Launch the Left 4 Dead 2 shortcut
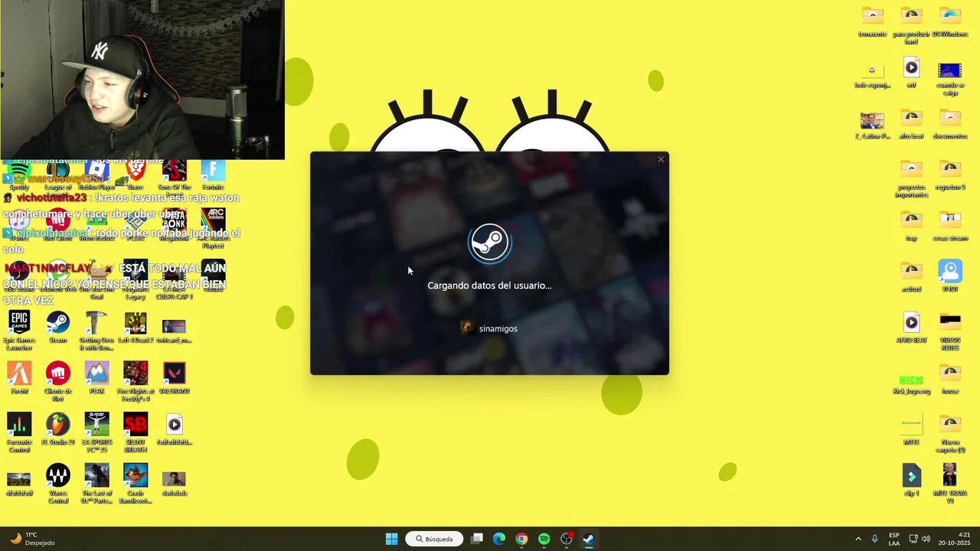The width and height of the screenshot is (980, 551). point(136,328)
